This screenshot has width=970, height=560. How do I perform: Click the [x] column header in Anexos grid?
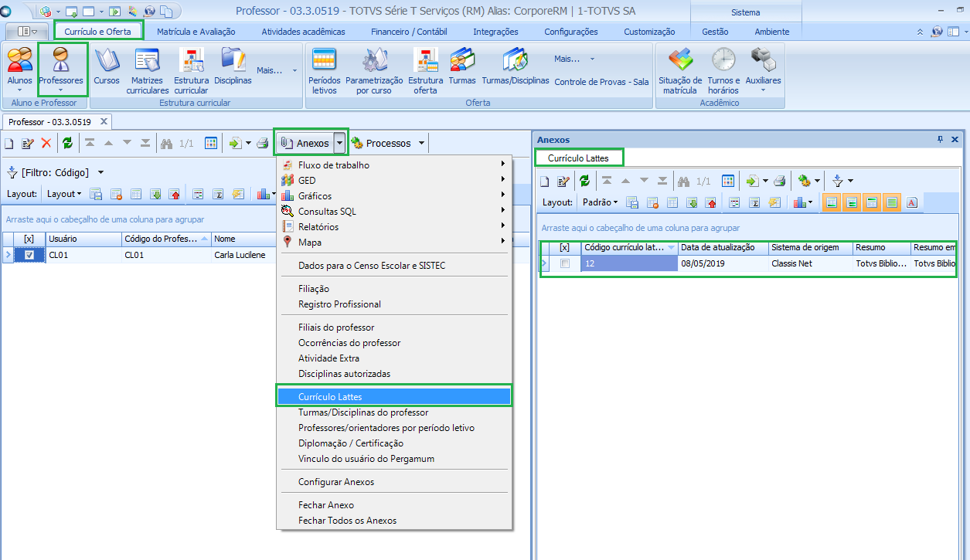[x=564, y=248]
